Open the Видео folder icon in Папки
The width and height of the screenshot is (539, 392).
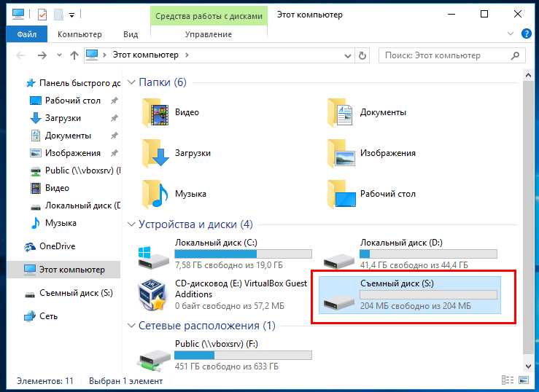point(155,112)
